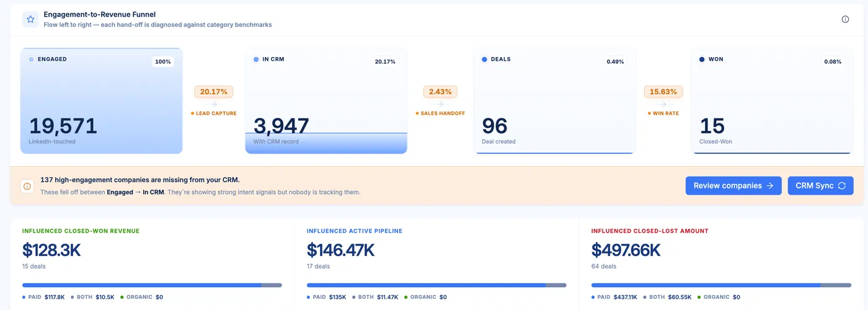Click the active pipeline progress bar
The image size is (868, 310).
coord(436,285)
